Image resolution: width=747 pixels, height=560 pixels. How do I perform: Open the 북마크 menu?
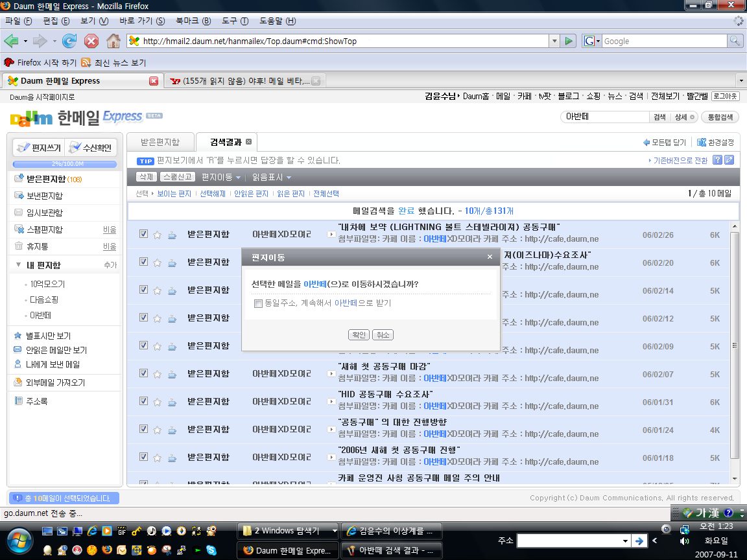(193, 21)
